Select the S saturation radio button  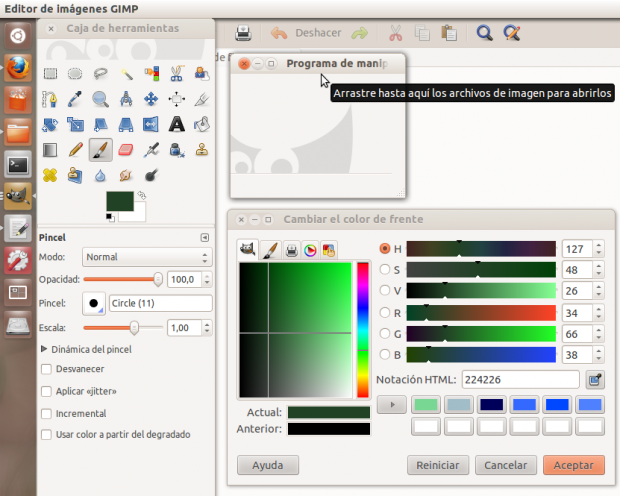tap(385, 269)
